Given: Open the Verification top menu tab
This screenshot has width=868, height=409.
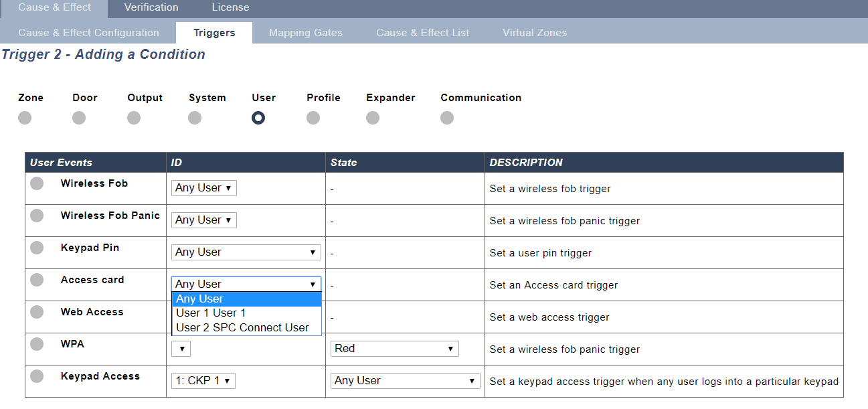Looking at the screenshot, I should [151, 8].
